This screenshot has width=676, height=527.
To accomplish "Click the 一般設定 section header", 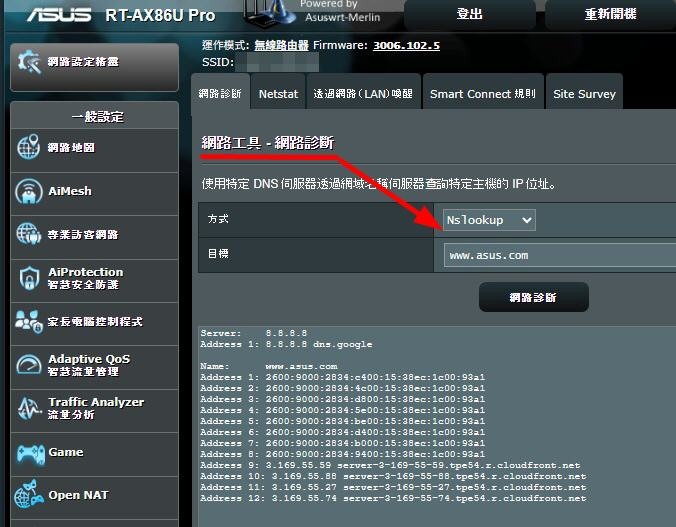I will [x=94, y=116].
